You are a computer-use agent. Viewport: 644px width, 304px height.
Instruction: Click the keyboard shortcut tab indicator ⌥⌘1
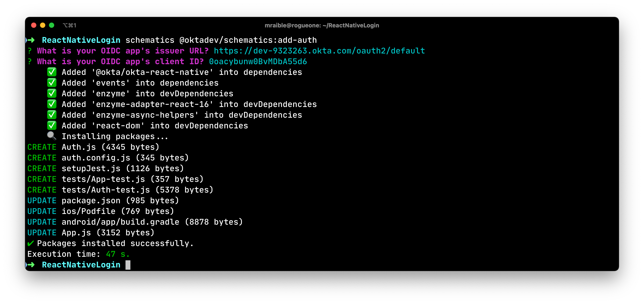[x=69, y=25]
